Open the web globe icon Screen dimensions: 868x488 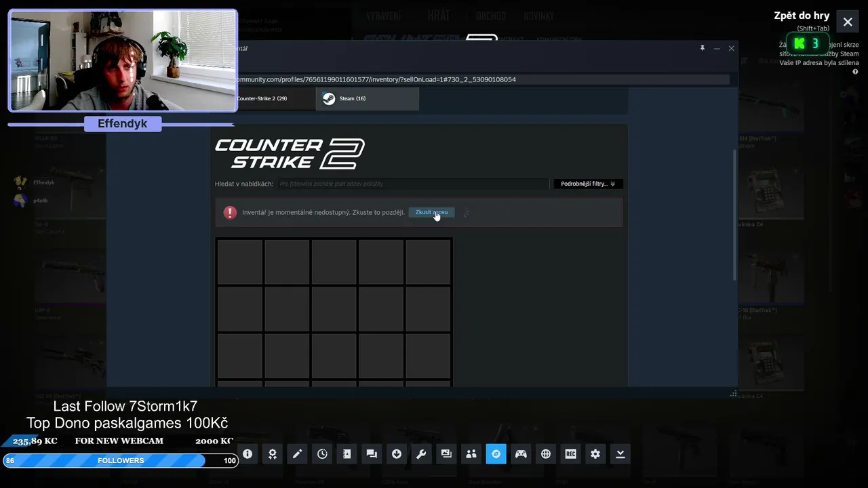click(546, 454)
